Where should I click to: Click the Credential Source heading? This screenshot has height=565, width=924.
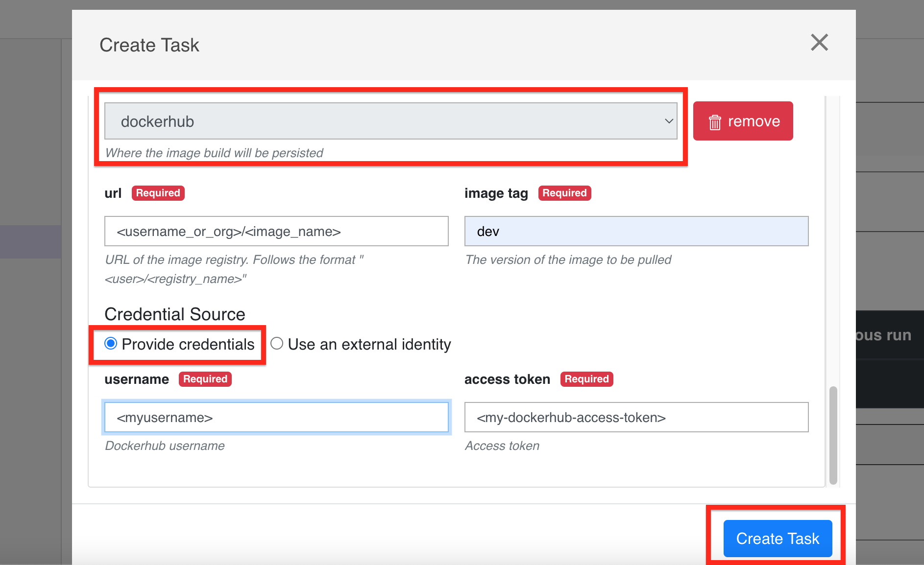[x=175, y=314]
